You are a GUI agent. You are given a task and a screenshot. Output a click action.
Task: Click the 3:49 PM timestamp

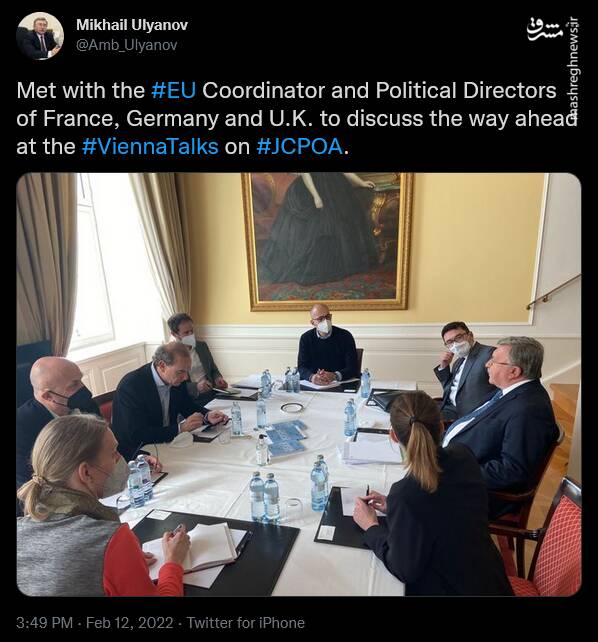pos(45,623)
